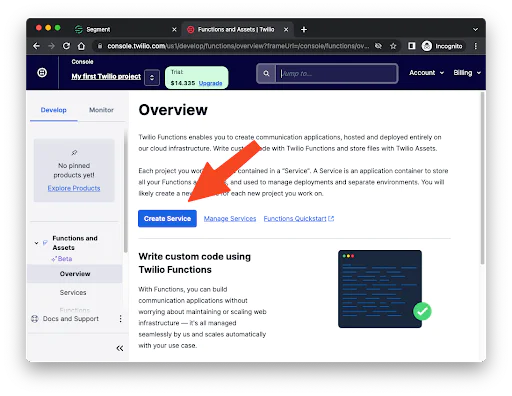This screenshot has height=396, width=512.
Task: Click the Docs and Support globe icon
Action: point(35,319)
